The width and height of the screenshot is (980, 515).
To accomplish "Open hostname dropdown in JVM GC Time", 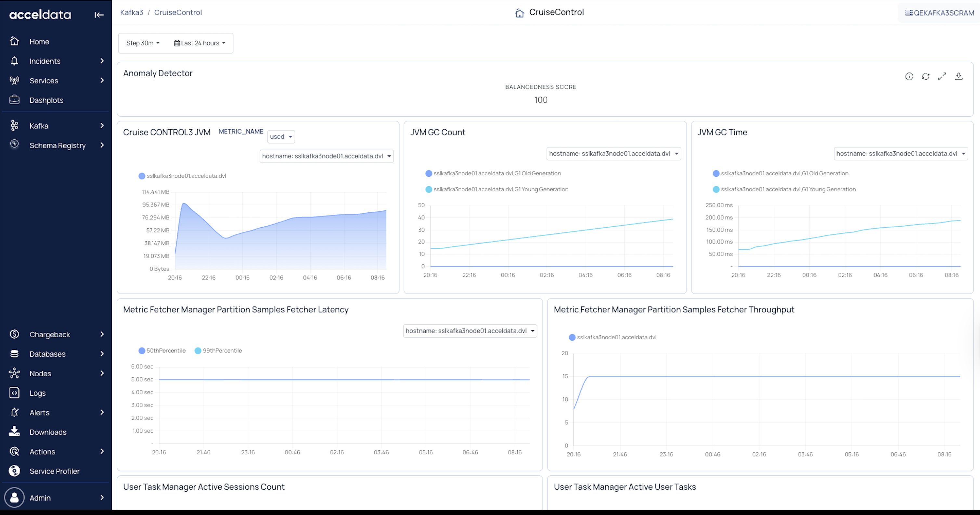I will 901,154.
